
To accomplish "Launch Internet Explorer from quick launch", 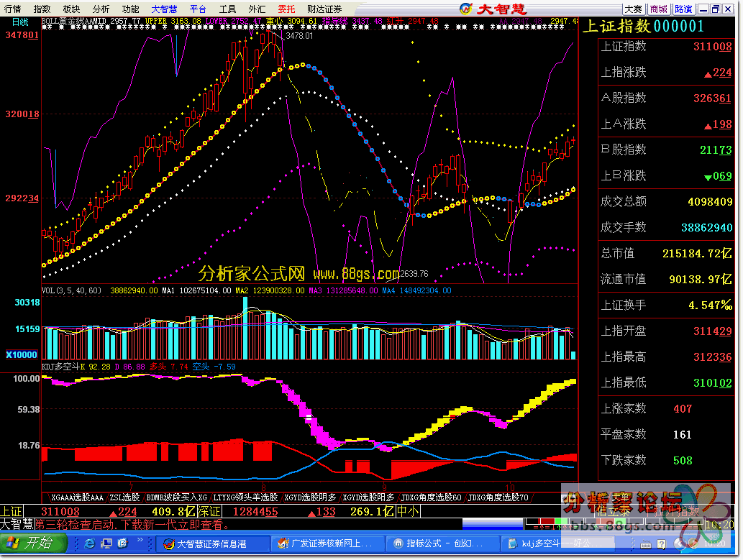I will (x=89, y=543).
